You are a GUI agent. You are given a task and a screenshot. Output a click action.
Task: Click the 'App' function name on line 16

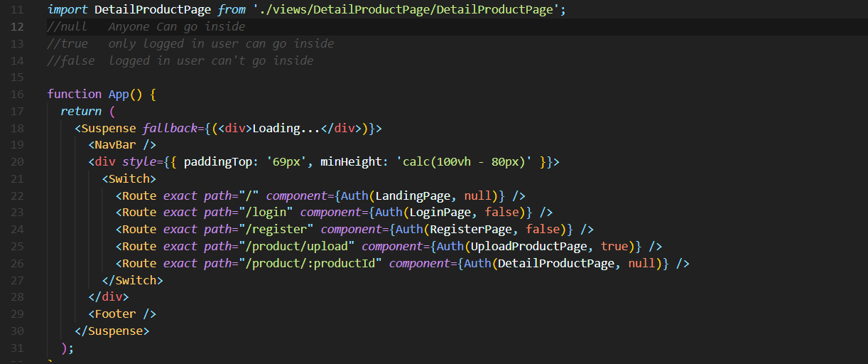click(x=119, y=95)
